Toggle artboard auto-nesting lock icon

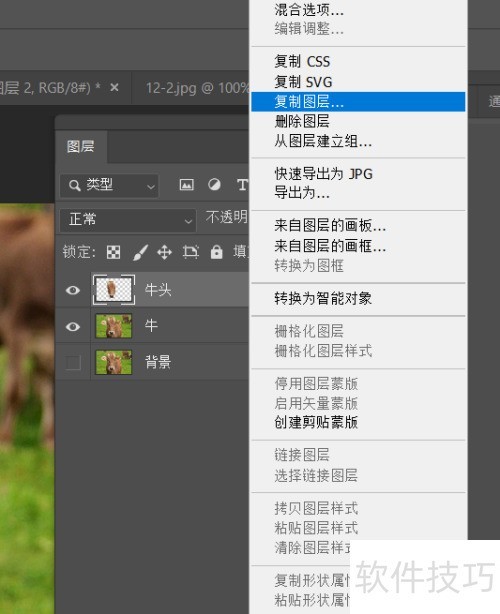pyautogui.click(x=191, y=252)
